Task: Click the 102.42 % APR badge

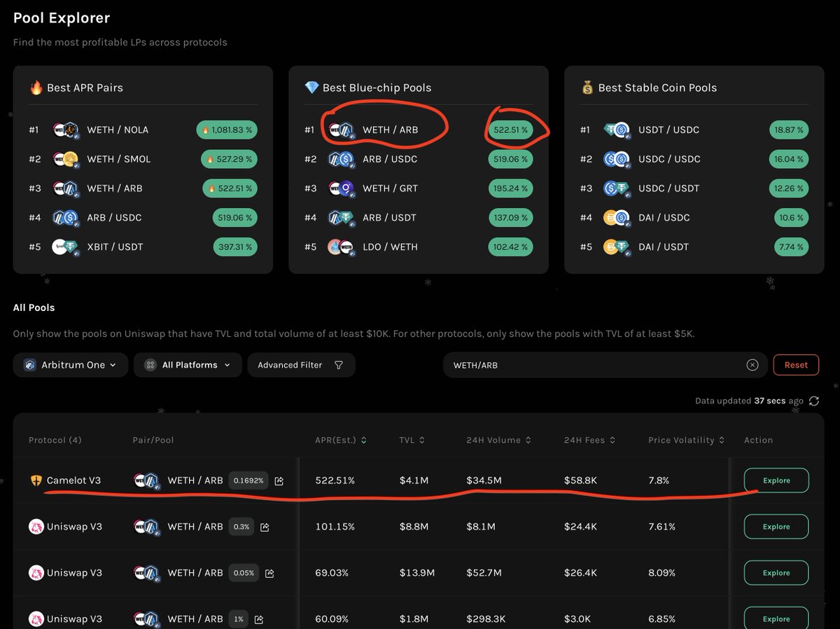Action: 510,247
